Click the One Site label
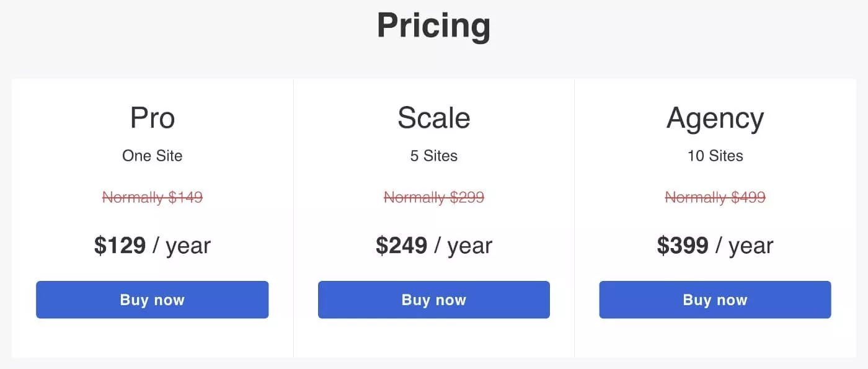This screenshot has width=868, height=369. point(153,156)
